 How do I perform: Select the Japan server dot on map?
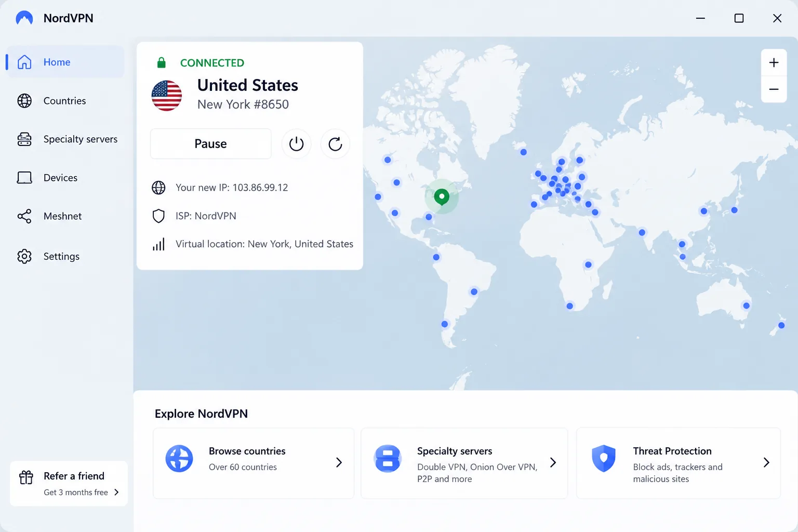[x=734, y=210]
